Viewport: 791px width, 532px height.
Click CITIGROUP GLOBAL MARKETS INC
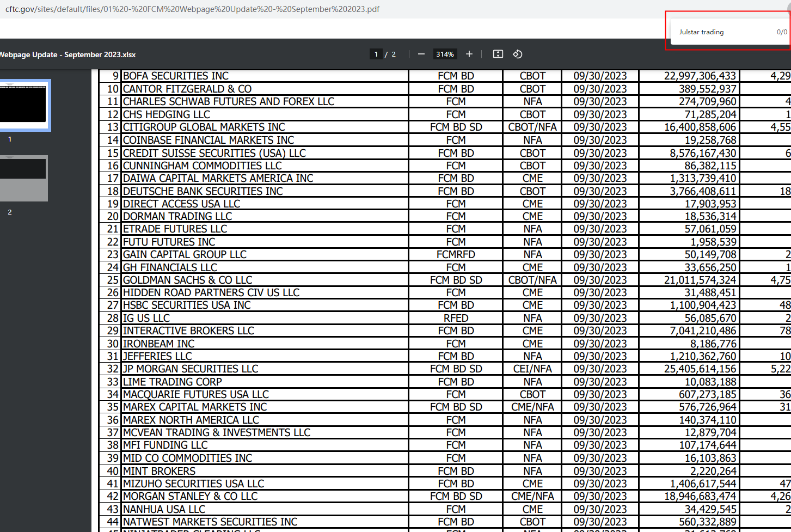tap(204, 127)
